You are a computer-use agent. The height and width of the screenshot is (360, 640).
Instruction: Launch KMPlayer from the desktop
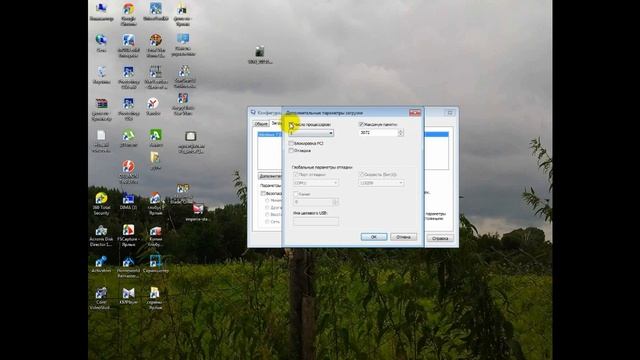point(128,296)
